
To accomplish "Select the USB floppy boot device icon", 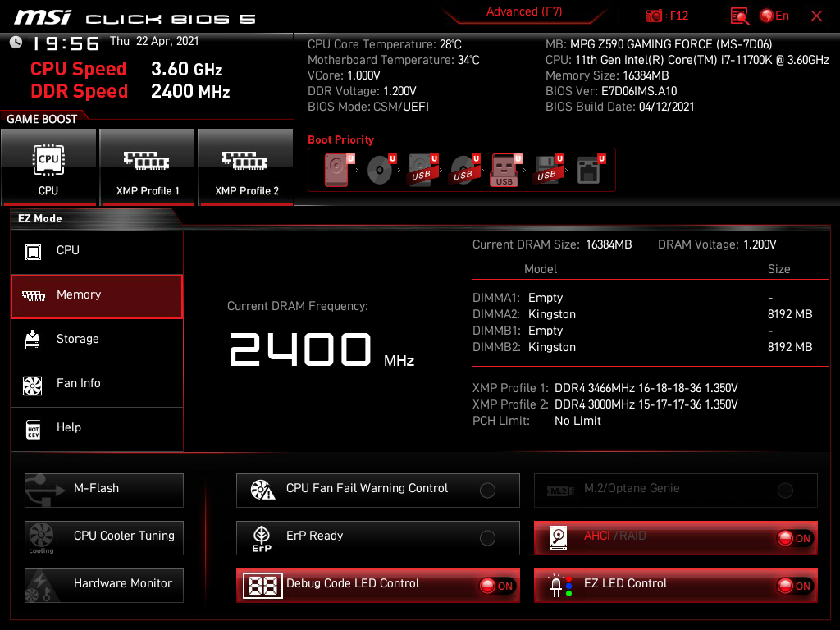I will tap(547, 170).
